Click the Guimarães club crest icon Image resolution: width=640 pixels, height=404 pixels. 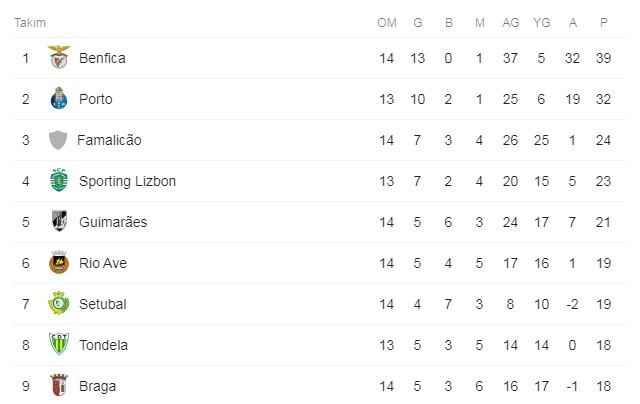point(58,222)
